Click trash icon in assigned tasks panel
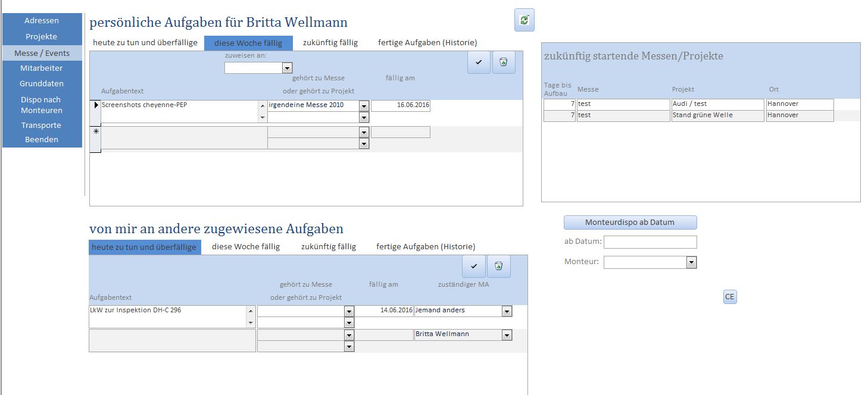 click(499, 266)
